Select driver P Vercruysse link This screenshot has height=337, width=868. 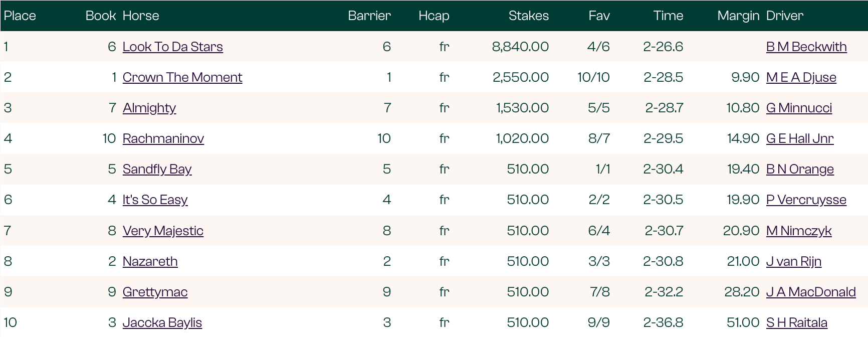pyautogui.click(x=806, y=200)
